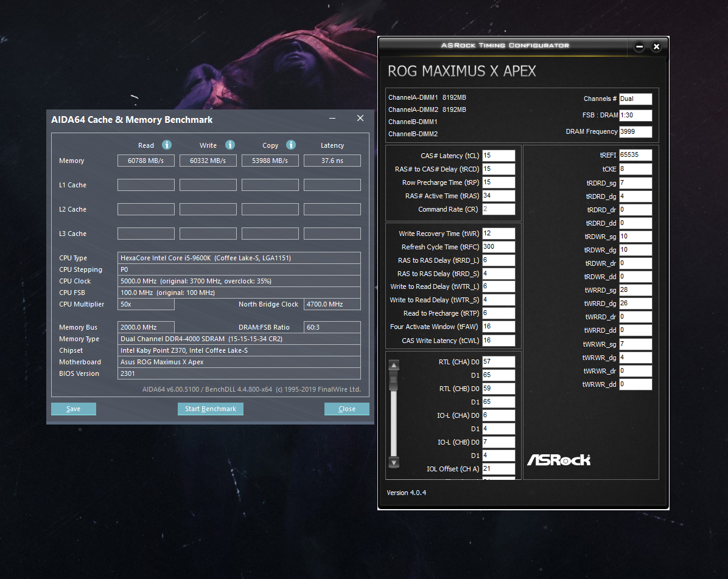
Task: Select the FSB : DRAM ratio field
Action: (635, 115)
